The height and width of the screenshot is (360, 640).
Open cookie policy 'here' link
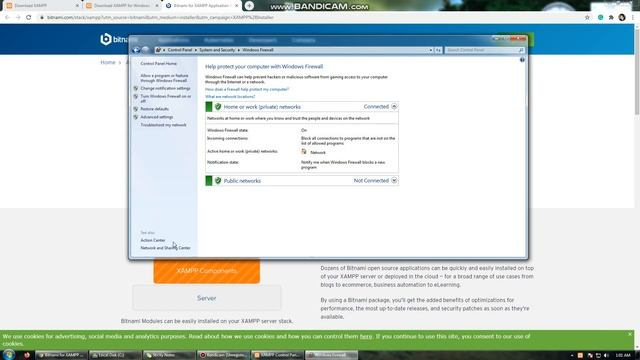tap(366, 336)
